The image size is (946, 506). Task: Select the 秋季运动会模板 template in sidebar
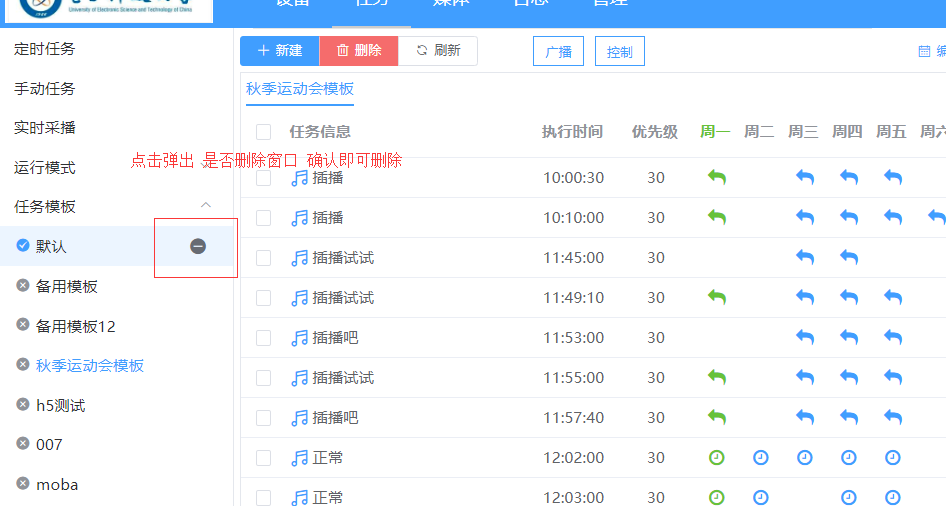tap(90, 365)
